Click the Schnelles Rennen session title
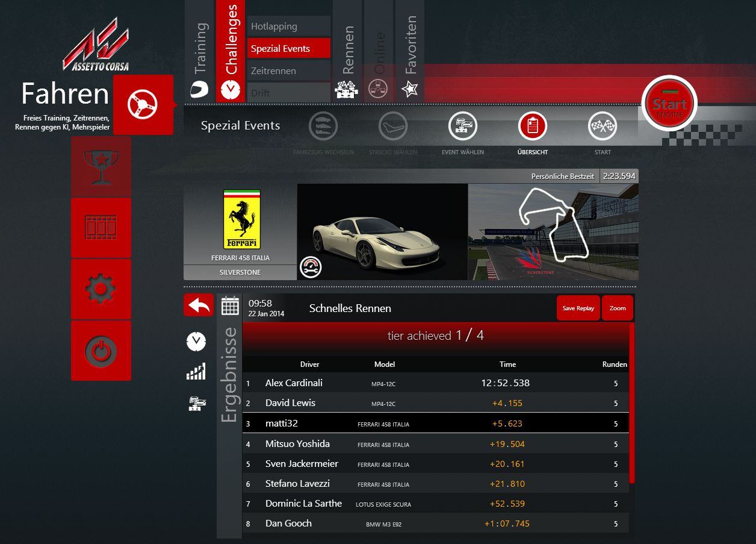The image size is (756, 544). point(350,308)
